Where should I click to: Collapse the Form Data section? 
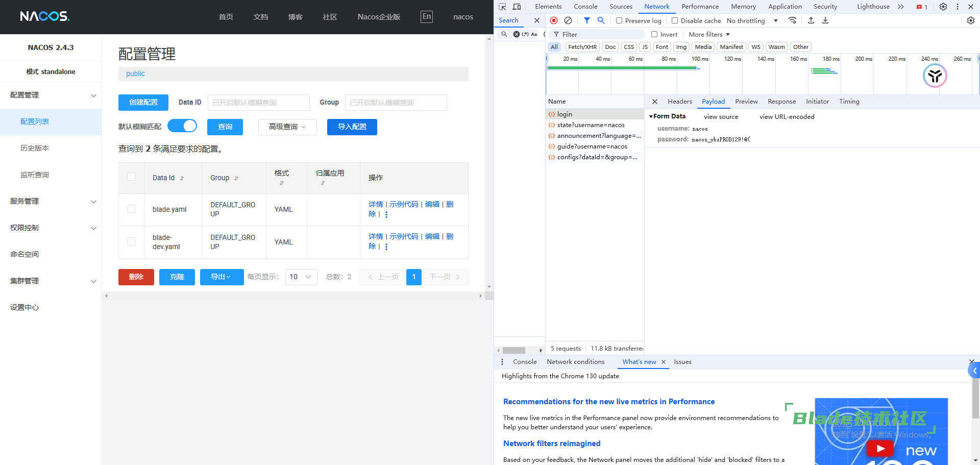(668, 116)
